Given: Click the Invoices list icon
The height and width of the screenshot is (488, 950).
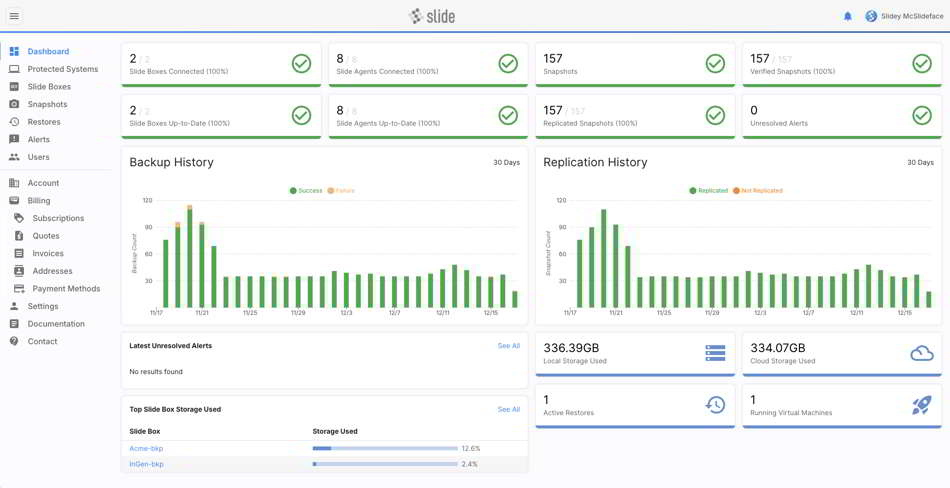Looking at the screenshot, I should (x=19, y=253).
